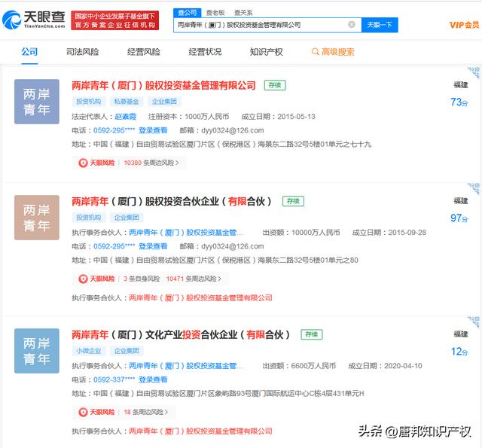The image size is (482, 448).
Task: Expand 10380 条周边风险 in first result
Action: click(151, 163)
